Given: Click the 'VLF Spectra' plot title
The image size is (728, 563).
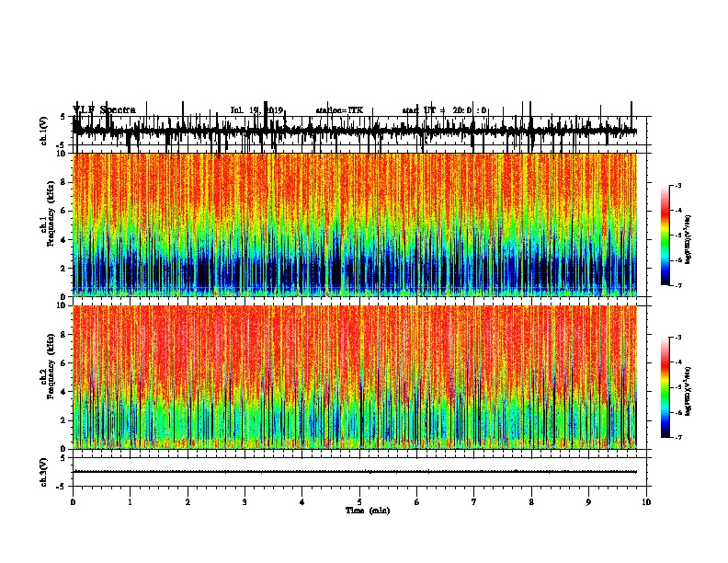Looking at the screenshot, I should [104, 109].
